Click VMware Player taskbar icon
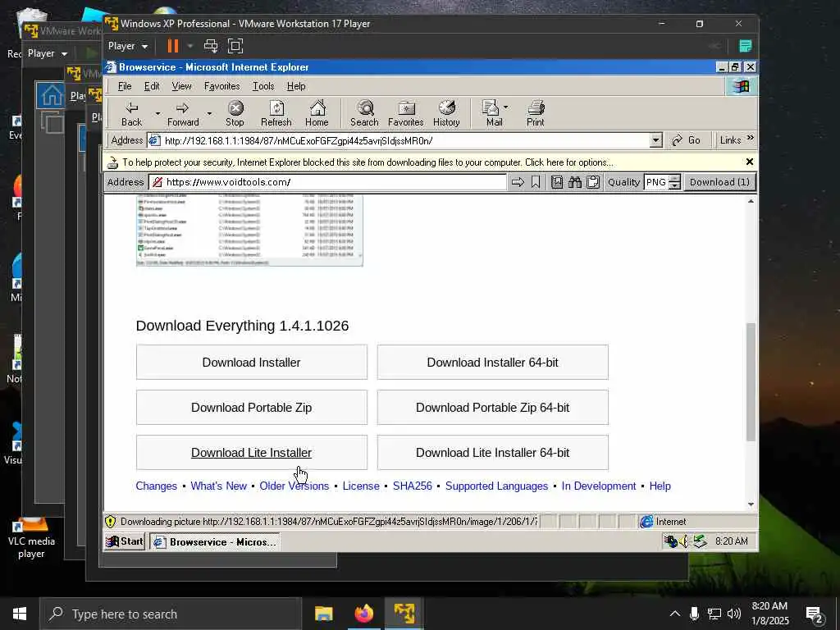 click(x=404, y=614)
